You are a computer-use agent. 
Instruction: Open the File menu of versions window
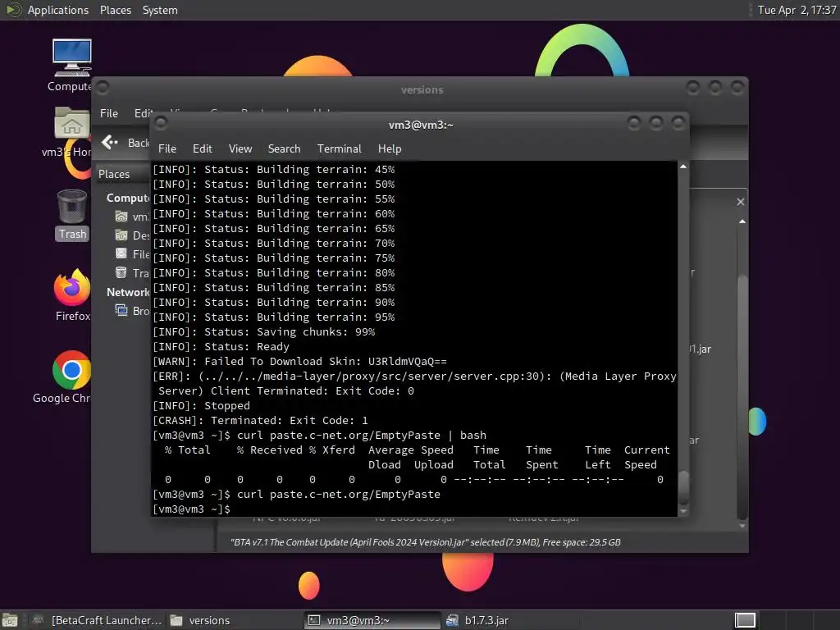point(109,113)
